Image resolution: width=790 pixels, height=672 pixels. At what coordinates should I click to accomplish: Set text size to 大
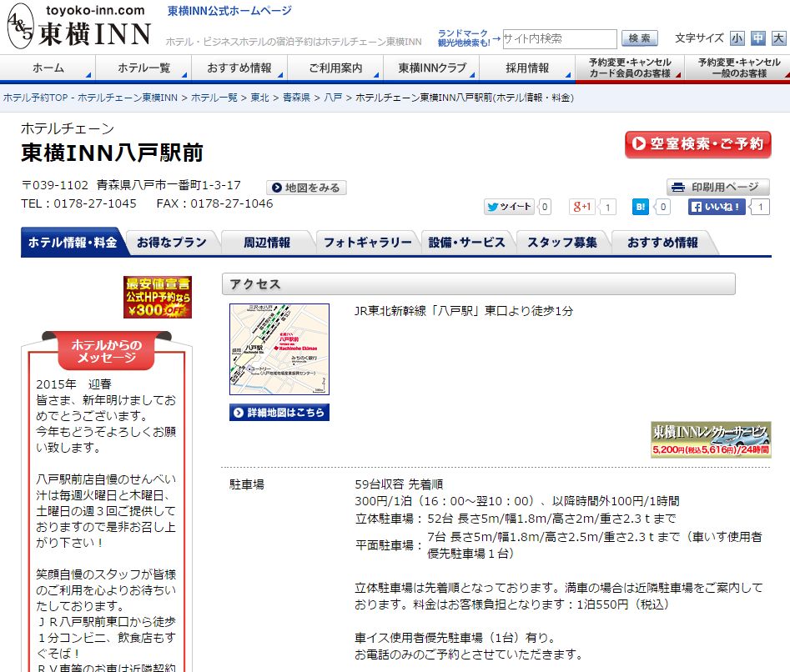tap(778, 38)
